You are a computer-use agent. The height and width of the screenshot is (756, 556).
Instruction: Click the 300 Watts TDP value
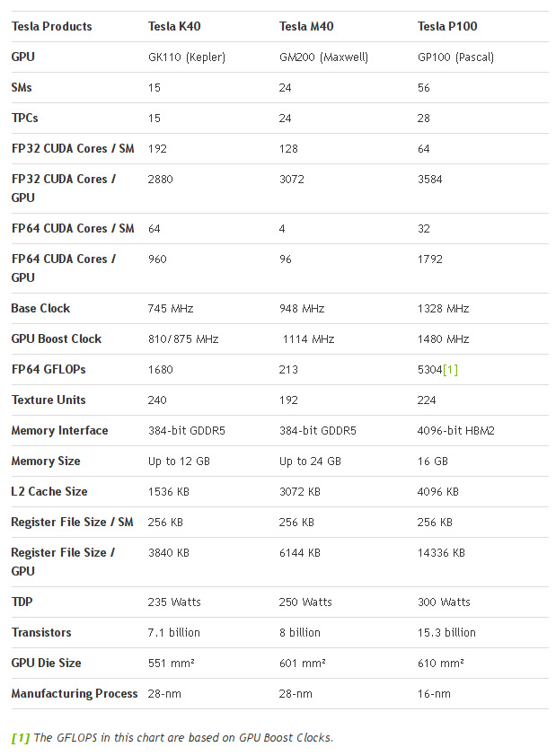point(444,602)
